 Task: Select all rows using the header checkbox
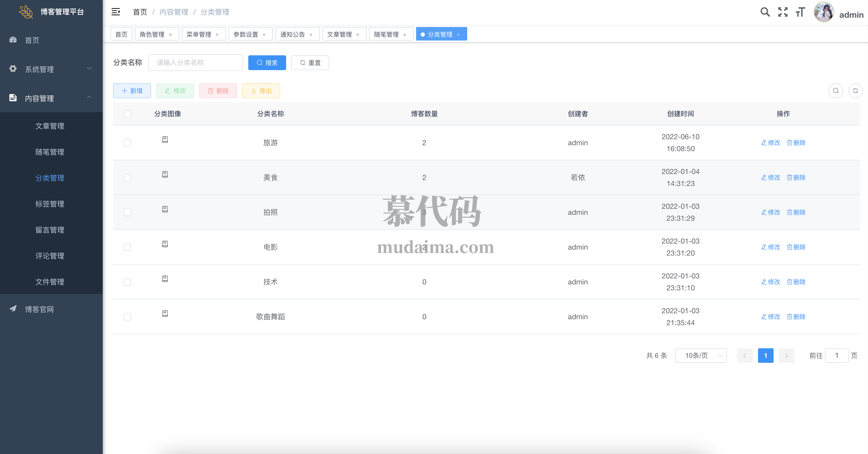(x=127, y=114)
